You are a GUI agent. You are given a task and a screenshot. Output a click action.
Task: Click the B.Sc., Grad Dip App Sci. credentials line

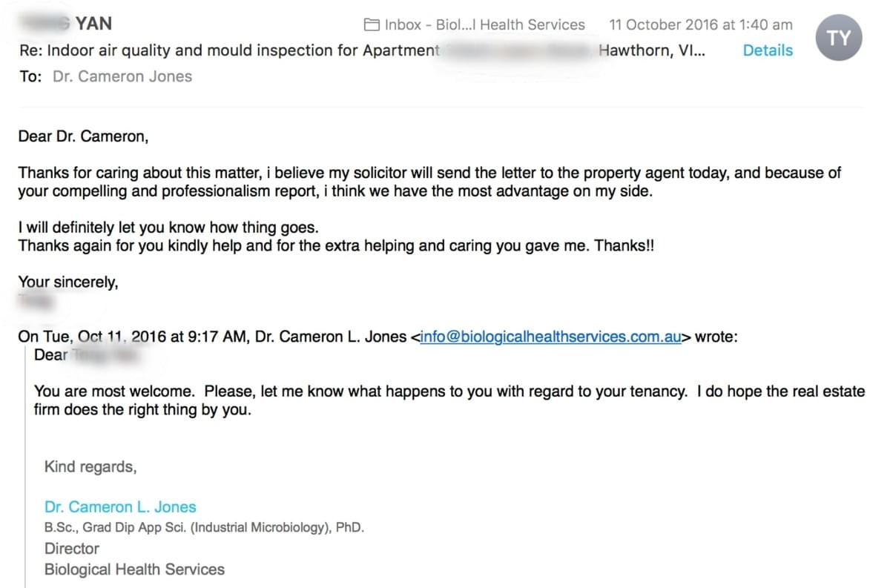[x=204, y=528]
